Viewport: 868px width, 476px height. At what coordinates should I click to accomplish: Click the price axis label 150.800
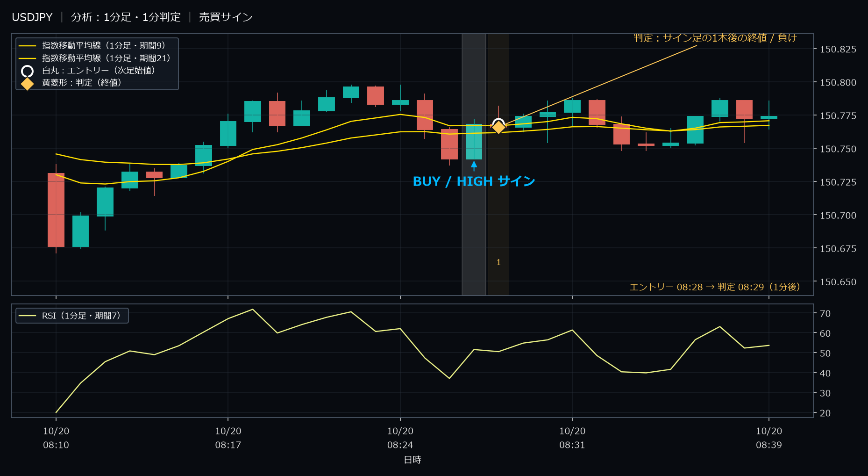point(838,82)
